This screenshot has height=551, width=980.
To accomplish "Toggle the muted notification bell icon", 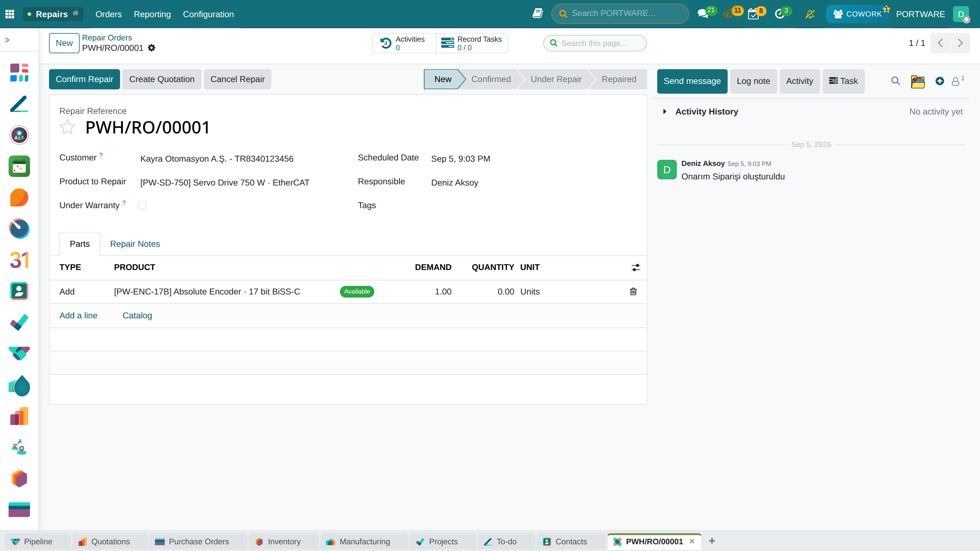I will (x=810, y=14).
